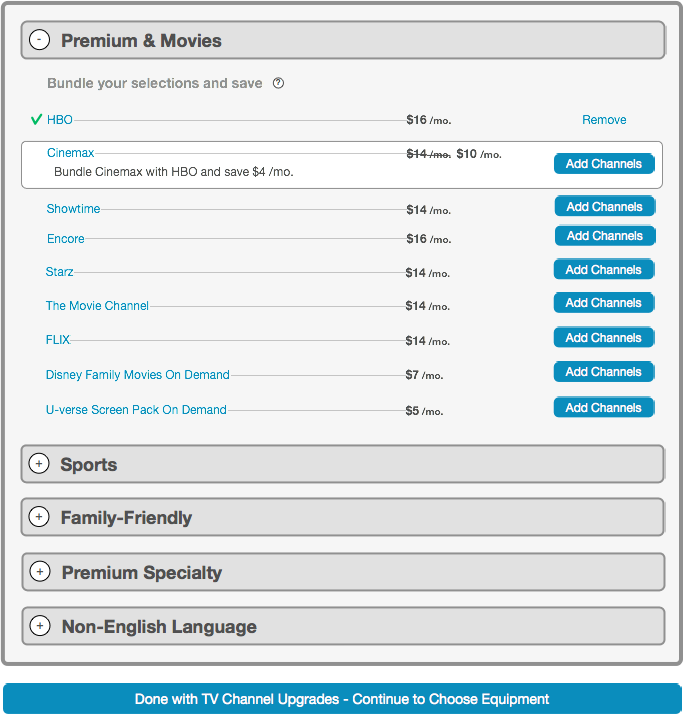Continue to Choose Equipment
Image resolution: width=684 pixels, height=714 pixels.
(x=342, y=699)
